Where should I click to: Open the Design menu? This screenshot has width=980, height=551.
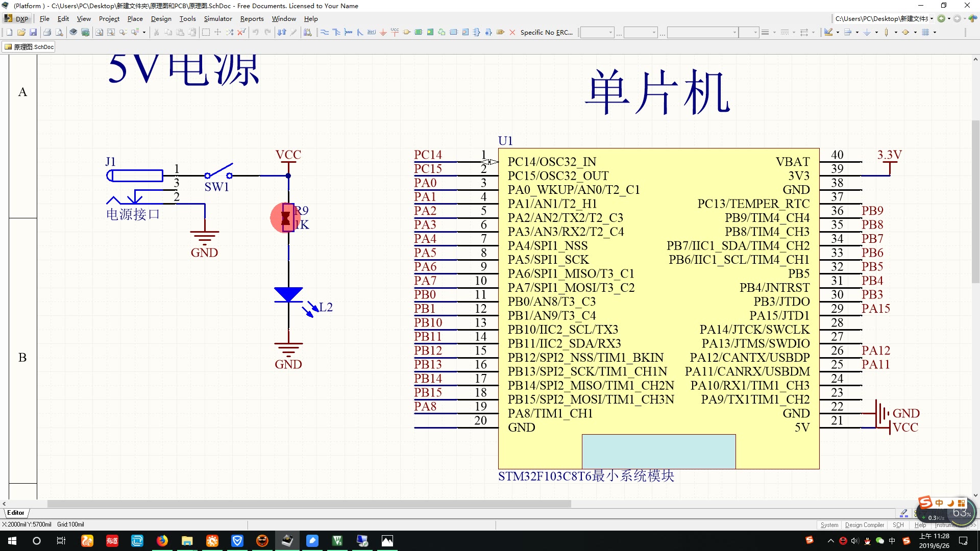point(160,18)
